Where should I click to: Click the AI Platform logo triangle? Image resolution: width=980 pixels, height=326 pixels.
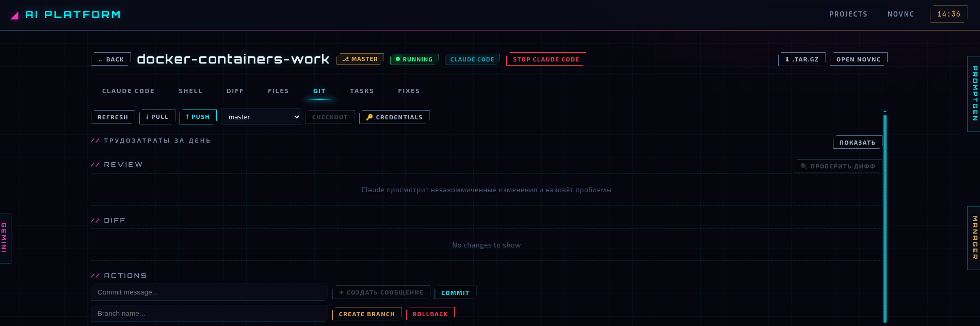[15, 15]
